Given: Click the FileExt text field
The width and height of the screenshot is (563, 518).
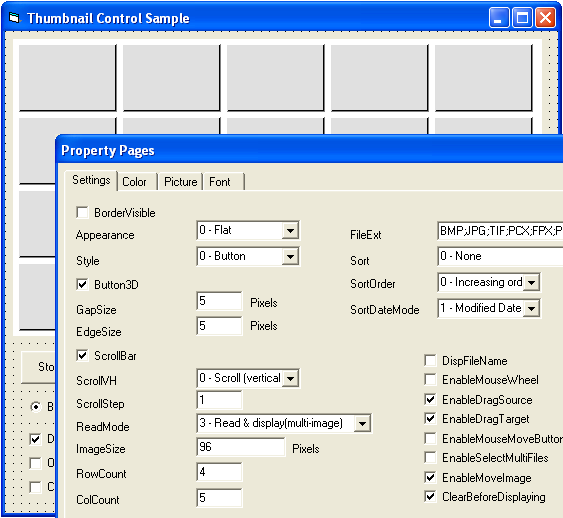Looking at the screenshot, I should (500, 230).
